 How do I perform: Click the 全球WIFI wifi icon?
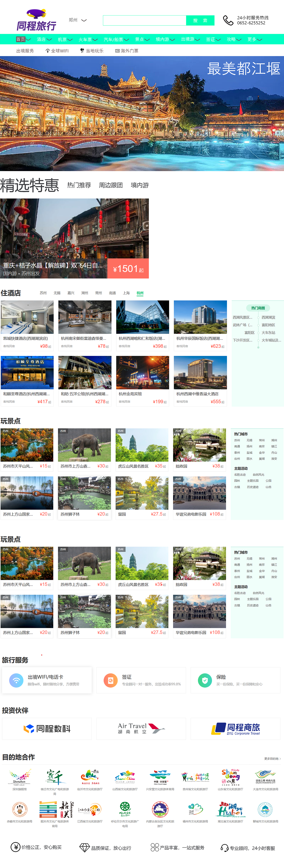[x=47, y=51]
